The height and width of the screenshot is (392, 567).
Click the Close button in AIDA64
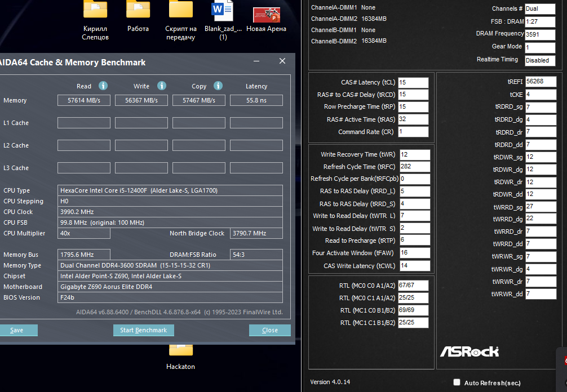[x=270, y=330]
